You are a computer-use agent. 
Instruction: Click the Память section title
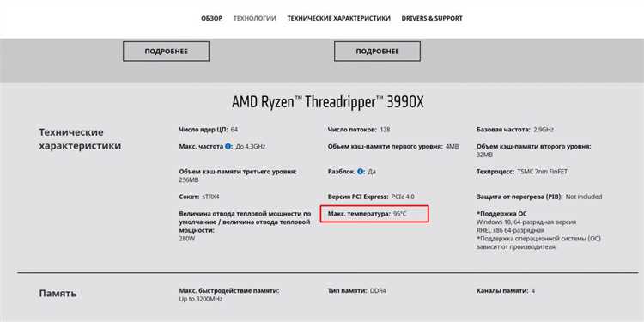[58, 294]
